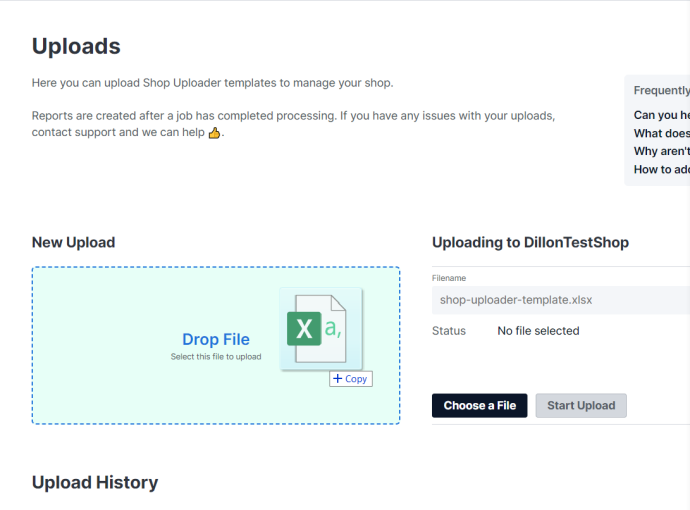Screen dimensions: 690x510
Task: Click the Uploads page heading
Action: [76, 46]
